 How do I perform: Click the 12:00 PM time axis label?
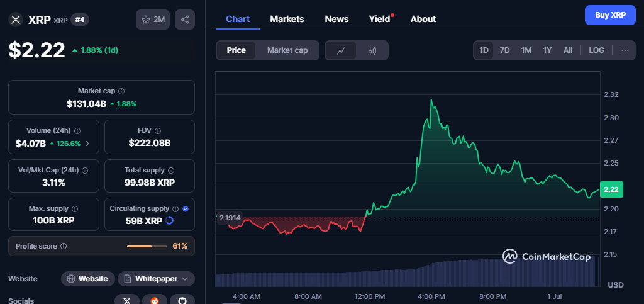(x=370, y=296)
